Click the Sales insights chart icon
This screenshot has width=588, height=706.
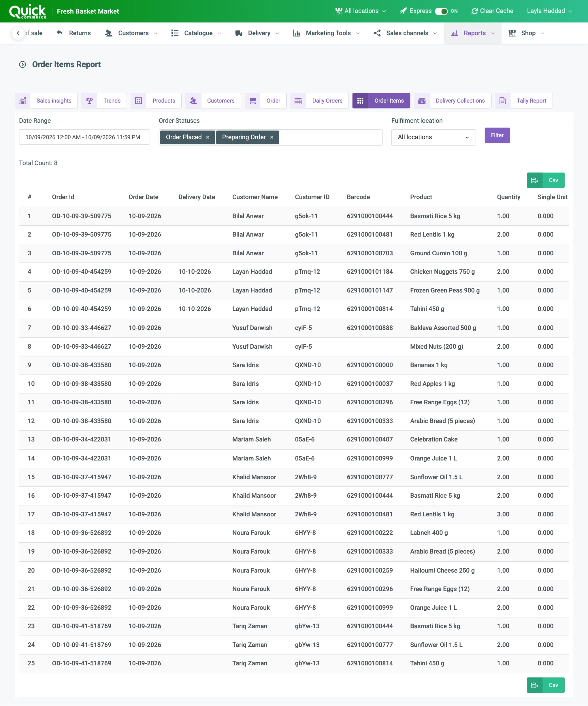22,101
